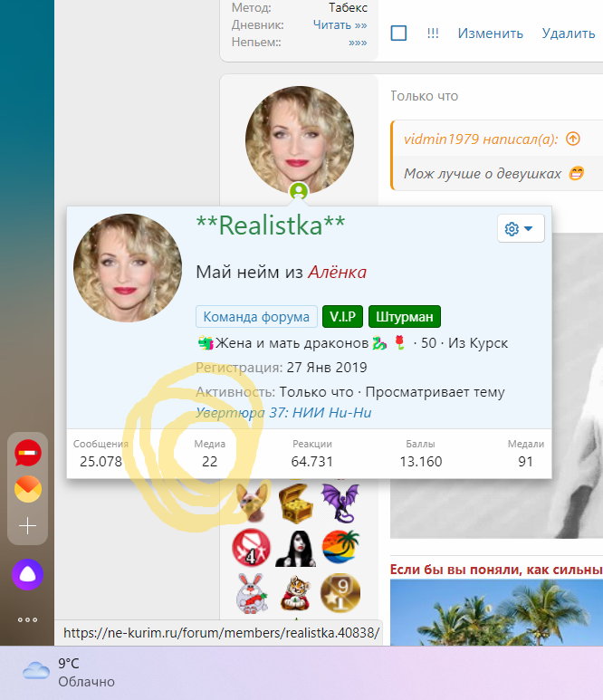Click the bronze number 9 medal
Viewport: 603px width, 700px height.
340,593
